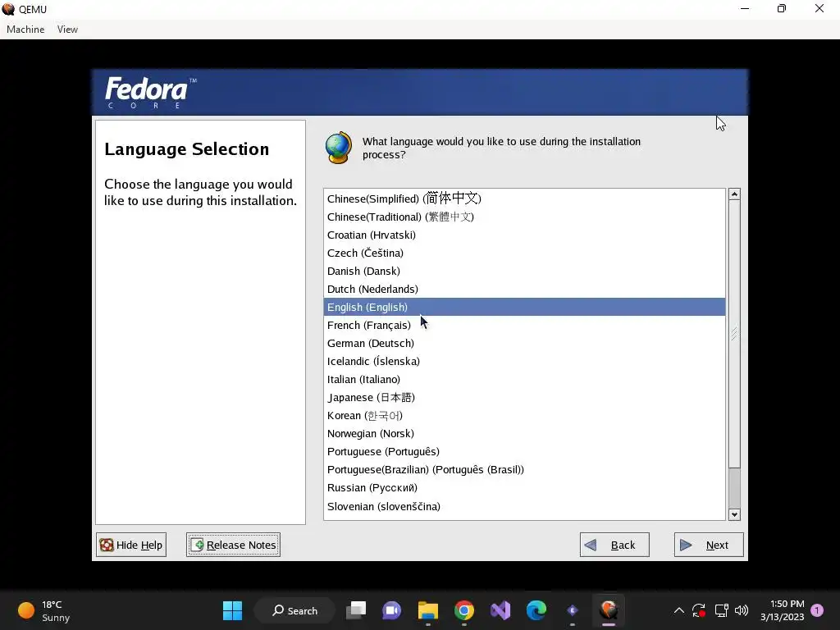Open network settings tray icon
This screenshot has height=630, width=840.
click(722, 610)
